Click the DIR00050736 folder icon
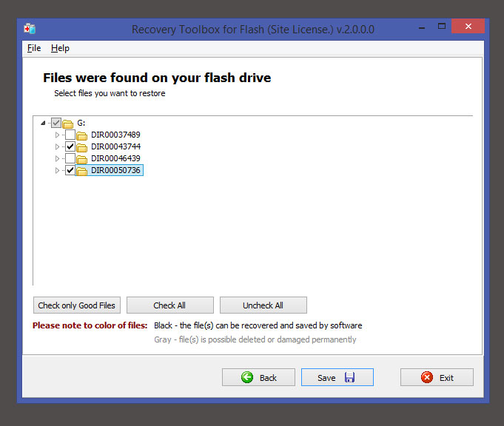Screen dimensions: 504x426 81,171
